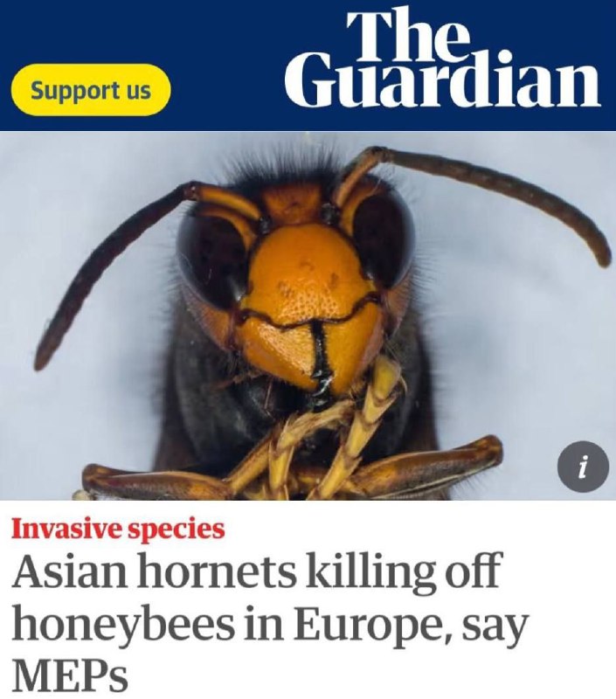This screenshot has height=699, width=616.
Task: Click the word "honeybees" in the headline
Action: (x=123, y=624)
